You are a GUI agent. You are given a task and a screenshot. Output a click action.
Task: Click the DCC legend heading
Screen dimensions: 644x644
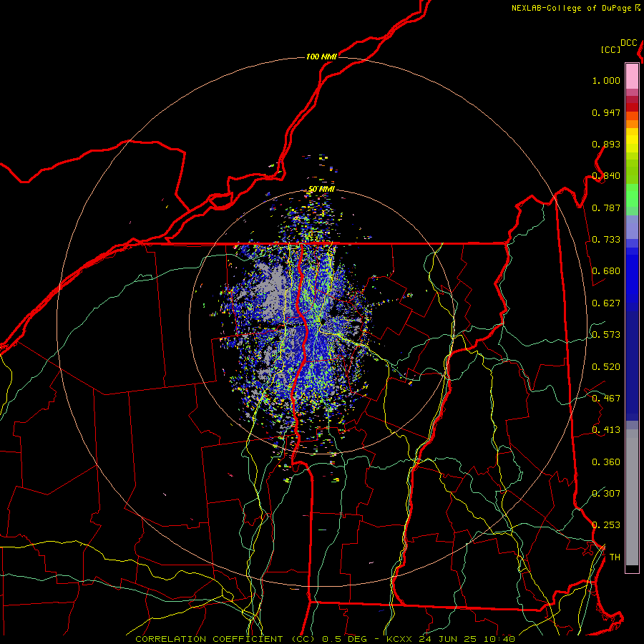628,43
